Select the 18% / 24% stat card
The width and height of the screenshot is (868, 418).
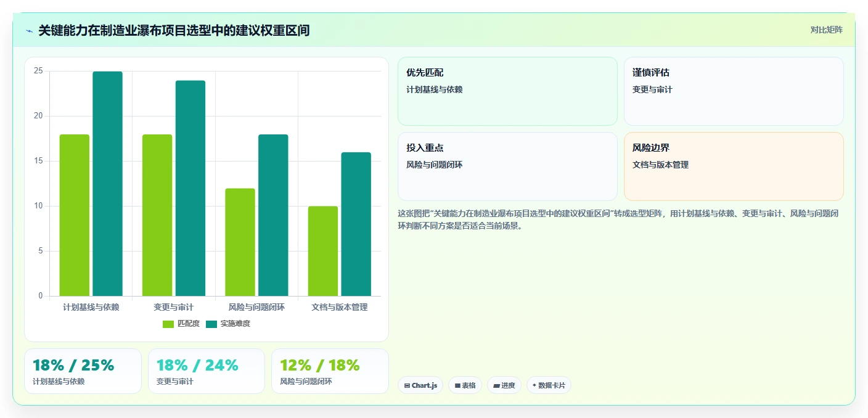(x=207, y=371)
